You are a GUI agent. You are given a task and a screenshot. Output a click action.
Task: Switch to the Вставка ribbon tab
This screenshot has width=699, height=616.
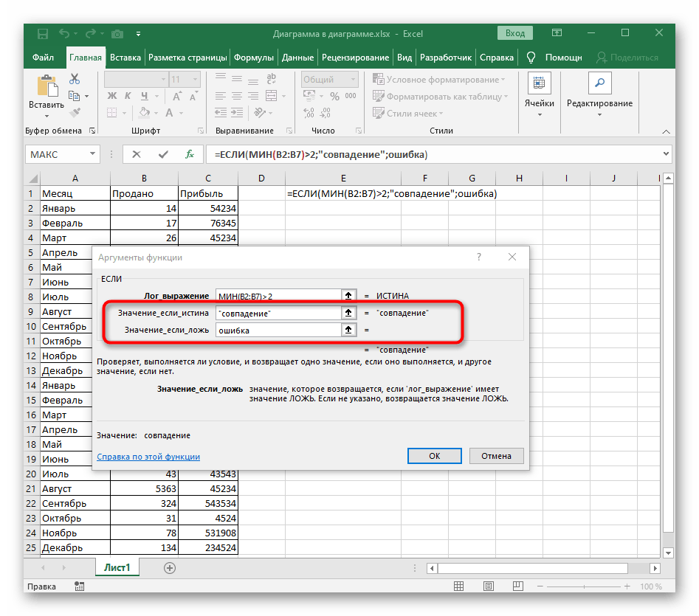point(125,58)
